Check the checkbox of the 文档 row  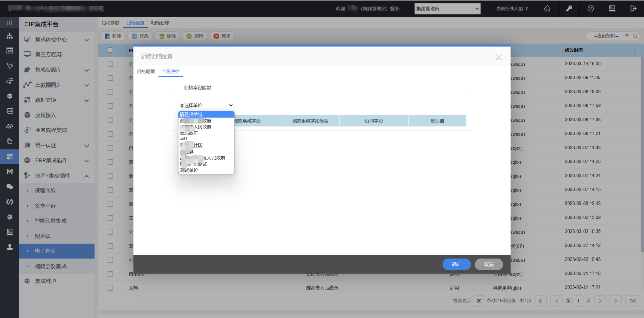pos(110,287)
